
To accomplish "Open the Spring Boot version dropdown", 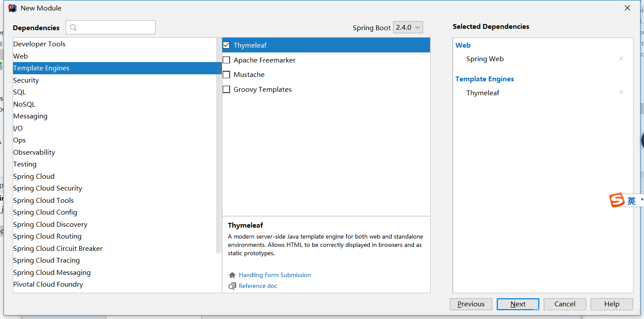I will tap(408, 27).
